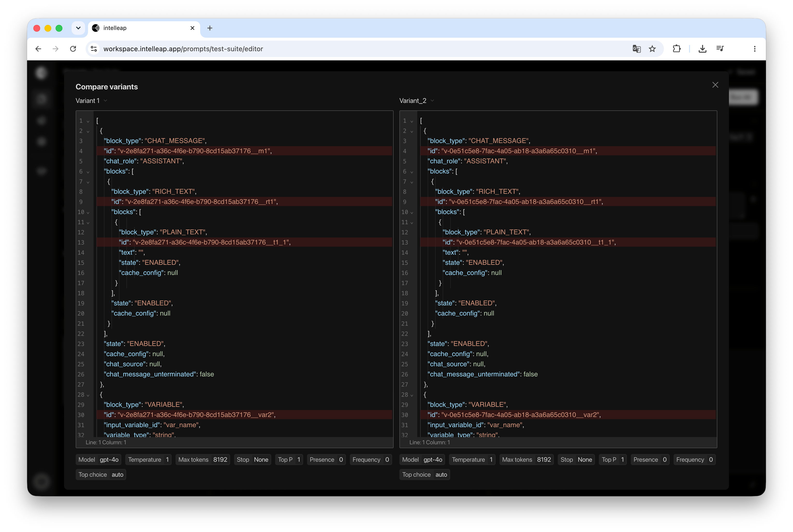This screenshot has width=793, height=532.
Task: Click Top P chip under Variant 1
Action: 289,459
